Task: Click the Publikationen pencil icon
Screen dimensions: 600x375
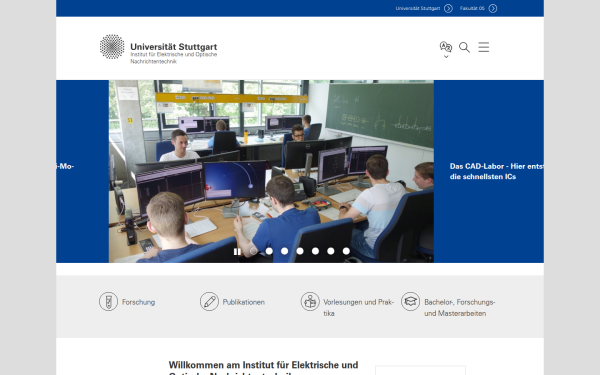Action: click(209, 302)
